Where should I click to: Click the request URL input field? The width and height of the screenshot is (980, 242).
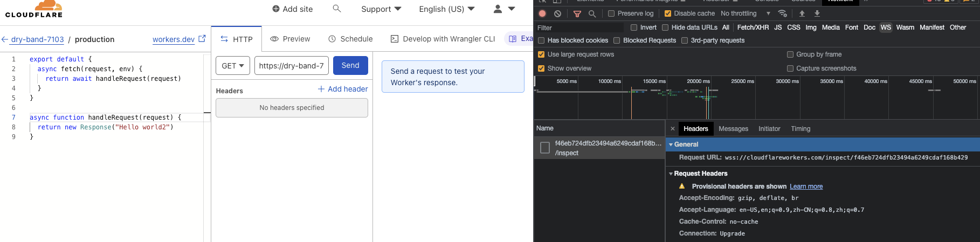(292, 66)
